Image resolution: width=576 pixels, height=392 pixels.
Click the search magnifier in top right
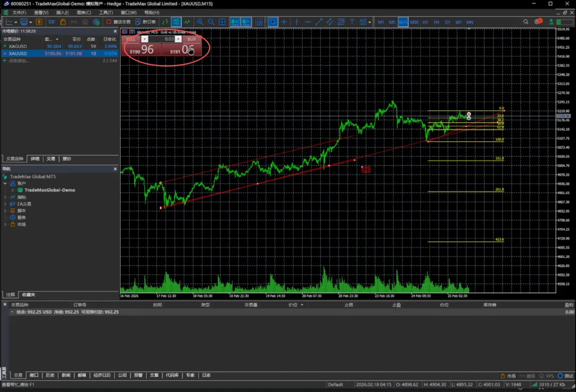click(x=527, y=22)
